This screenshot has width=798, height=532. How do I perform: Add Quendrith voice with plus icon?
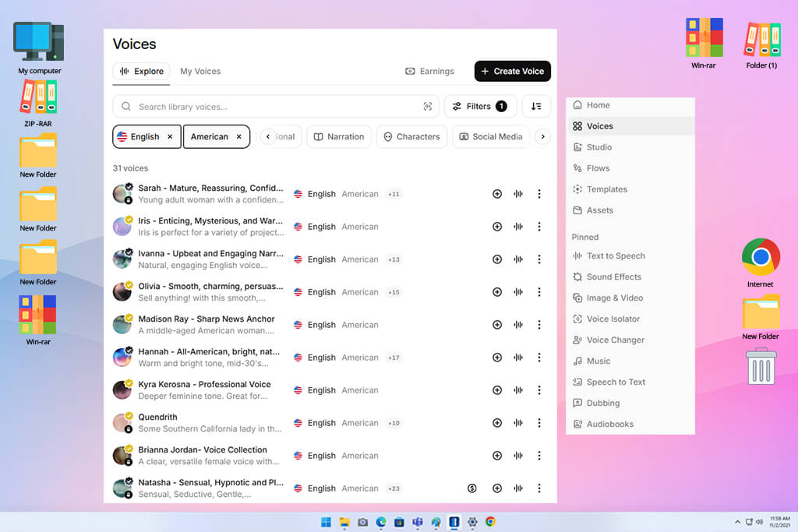coord(497,423)
